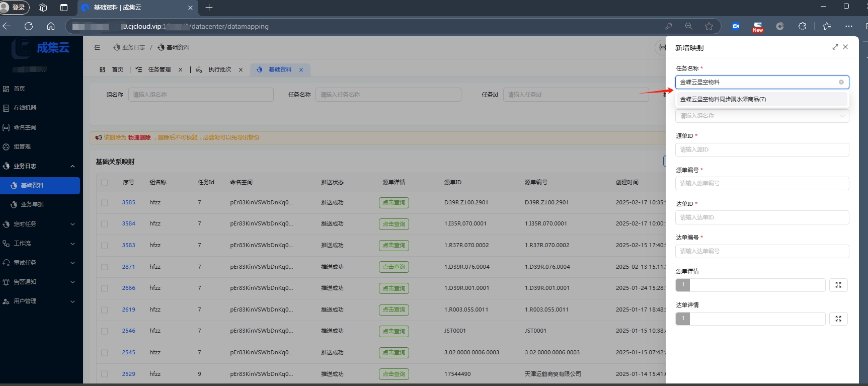
Task: Select 基础资料 in the sidebar
Action: coord(40,185)
